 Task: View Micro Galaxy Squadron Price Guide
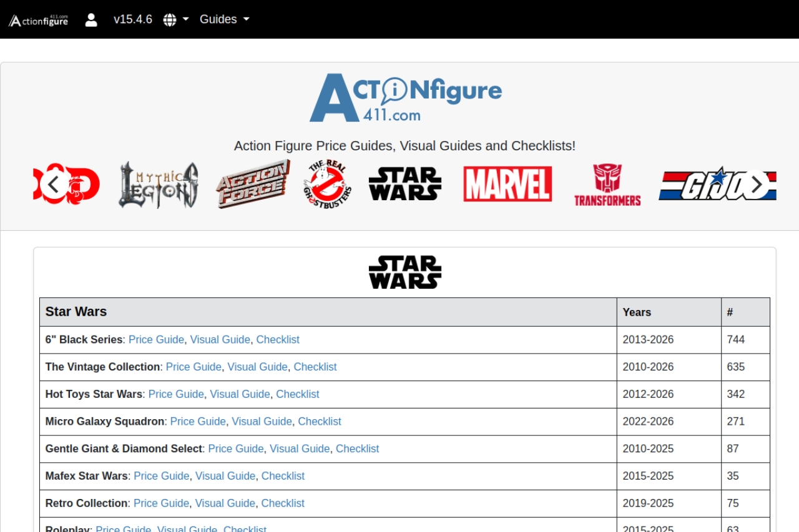(x=198, y=422)
